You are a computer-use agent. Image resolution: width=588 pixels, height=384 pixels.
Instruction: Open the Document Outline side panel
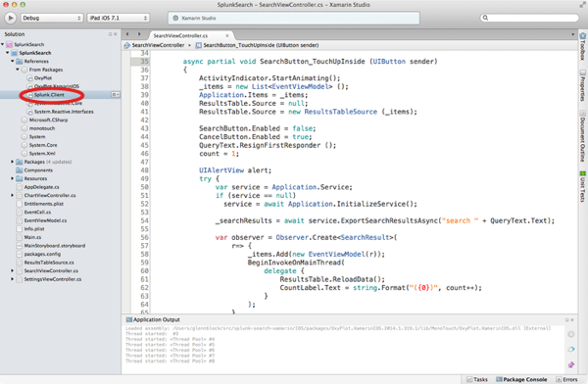click(582, 136)
